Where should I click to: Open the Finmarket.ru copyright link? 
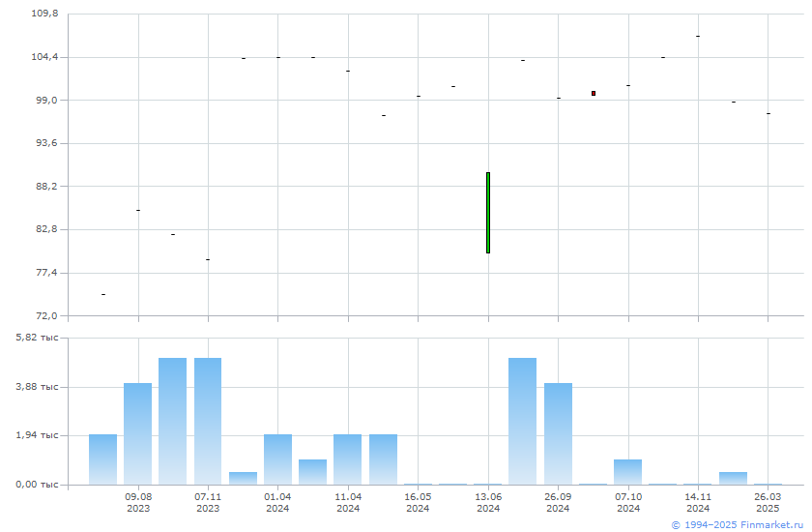738,525
